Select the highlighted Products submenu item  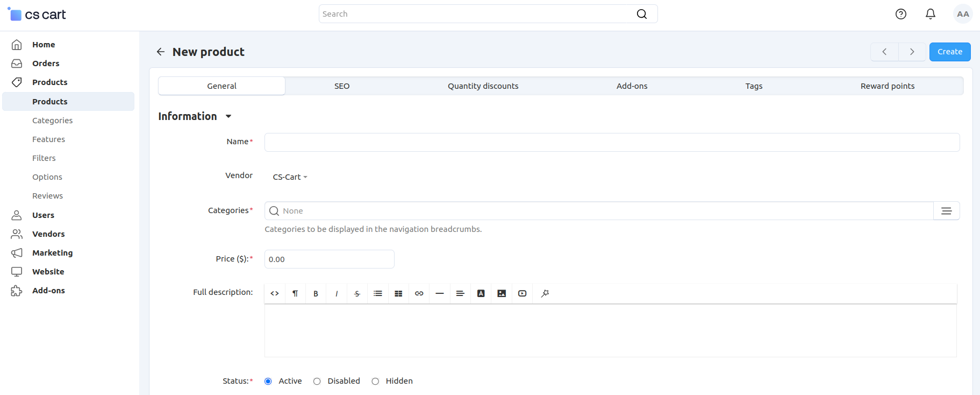pos(68,102)
